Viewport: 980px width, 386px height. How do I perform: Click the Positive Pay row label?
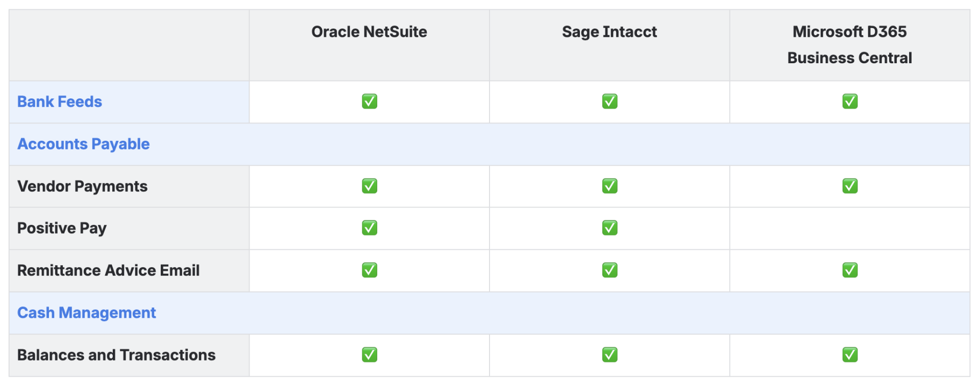click(62, 228)
